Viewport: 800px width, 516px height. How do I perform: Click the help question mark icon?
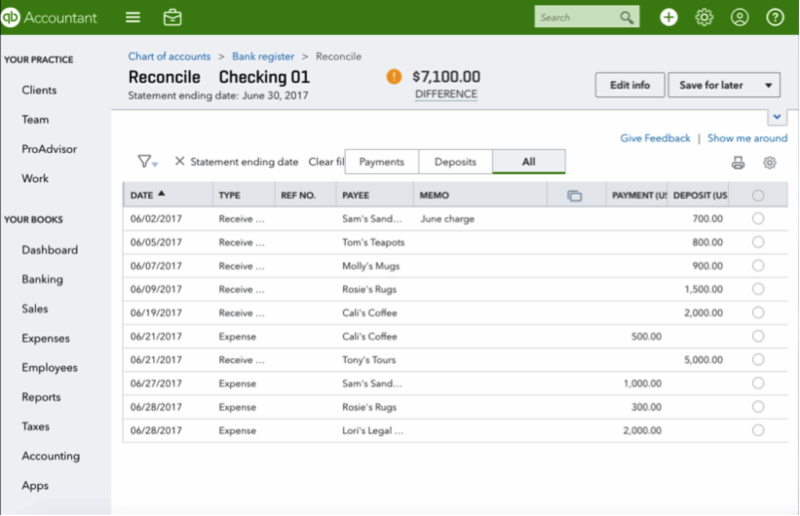tap(774, 17)
